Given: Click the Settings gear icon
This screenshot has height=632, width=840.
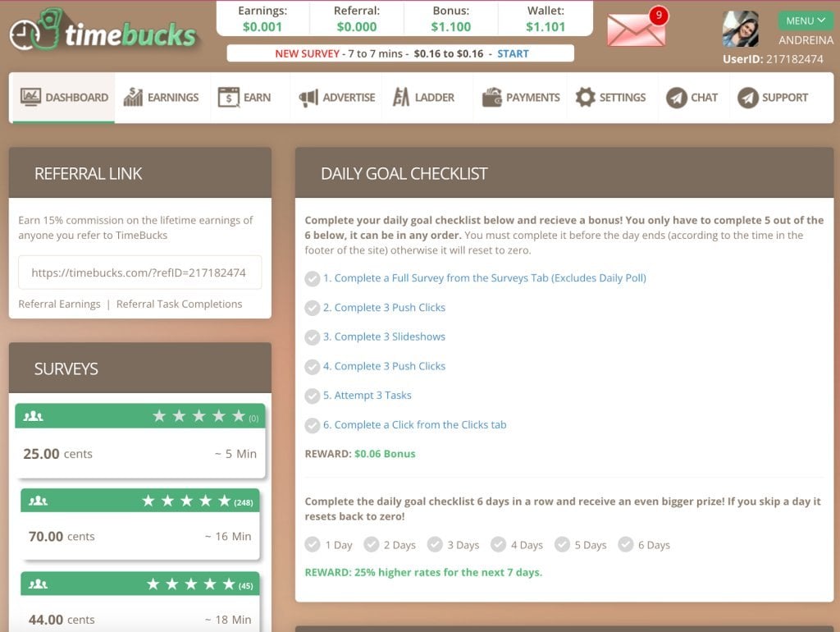Looking at the screenshot, I should point(585,97).
